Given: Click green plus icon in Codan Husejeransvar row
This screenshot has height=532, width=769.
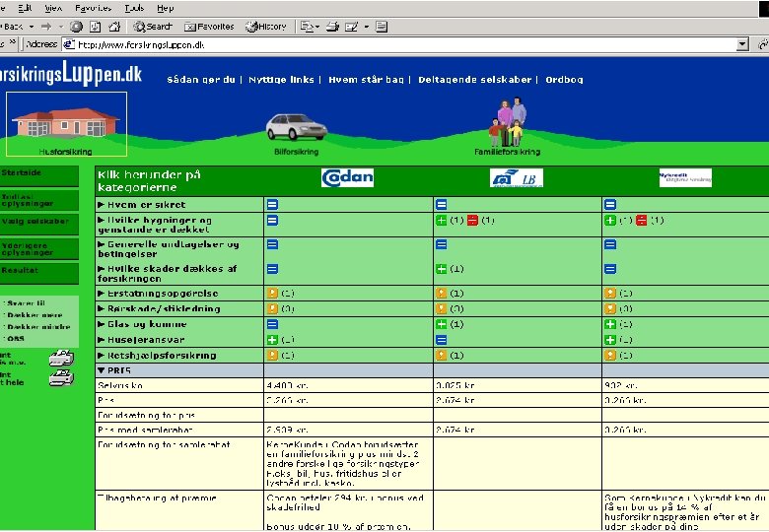Looking at the screenshot, I should click(273, 340).
